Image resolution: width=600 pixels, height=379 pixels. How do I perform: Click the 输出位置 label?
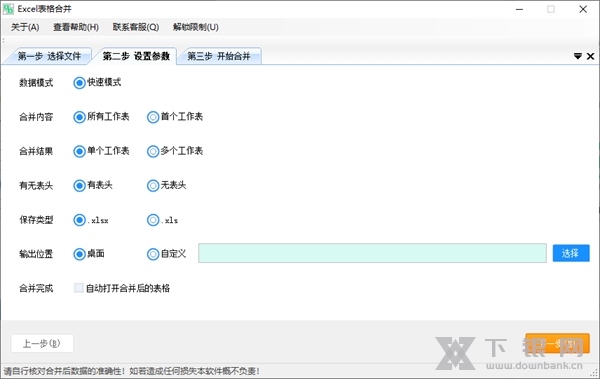pos(36,254)
